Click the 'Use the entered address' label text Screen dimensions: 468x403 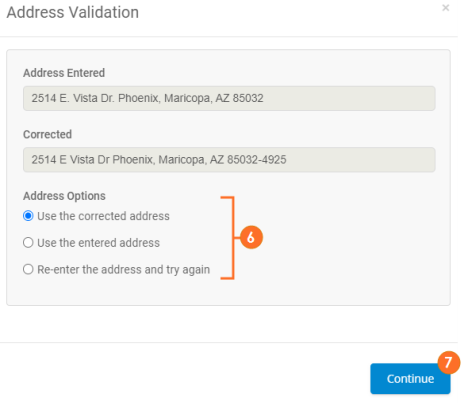click(98, 243)
